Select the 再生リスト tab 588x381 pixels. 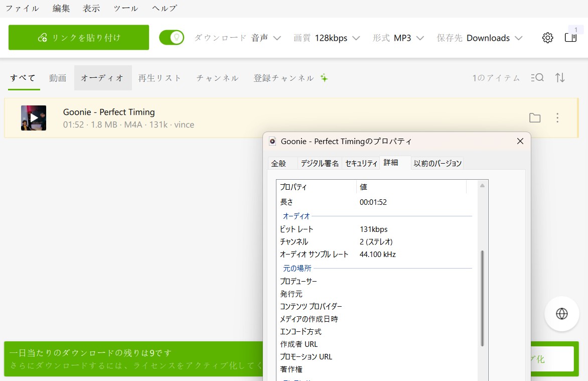tap(160, 78)
